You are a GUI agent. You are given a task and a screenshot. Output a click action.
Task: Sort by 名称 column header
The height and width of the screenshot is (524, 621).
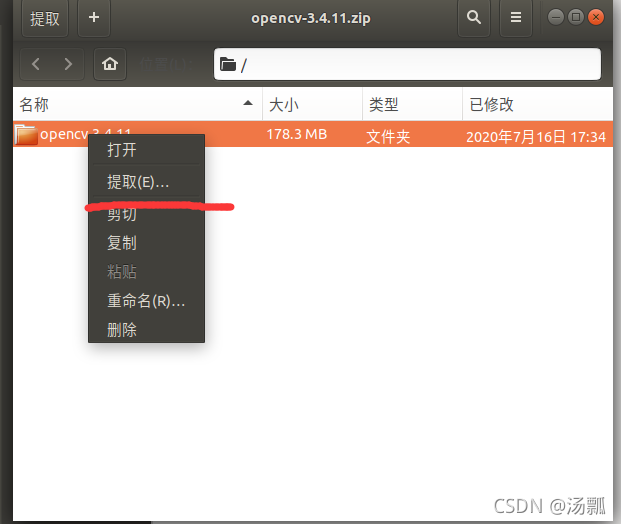coord(137,105)
